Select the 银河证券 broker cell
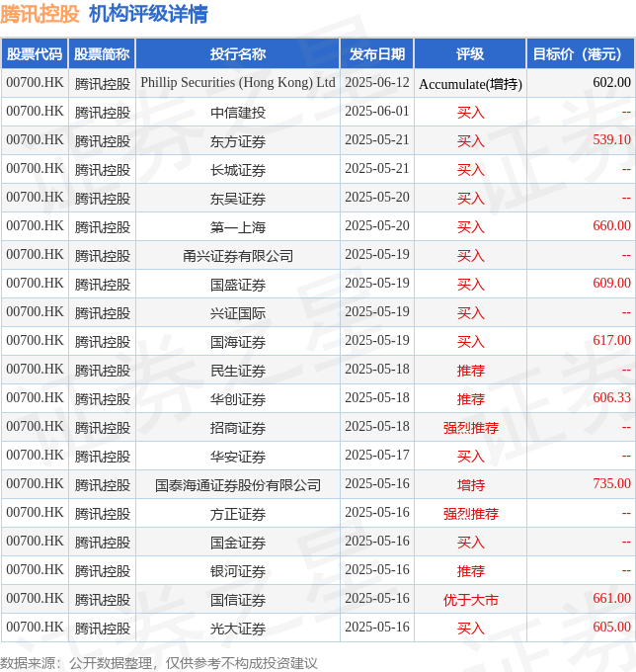 tap(238, 572)
